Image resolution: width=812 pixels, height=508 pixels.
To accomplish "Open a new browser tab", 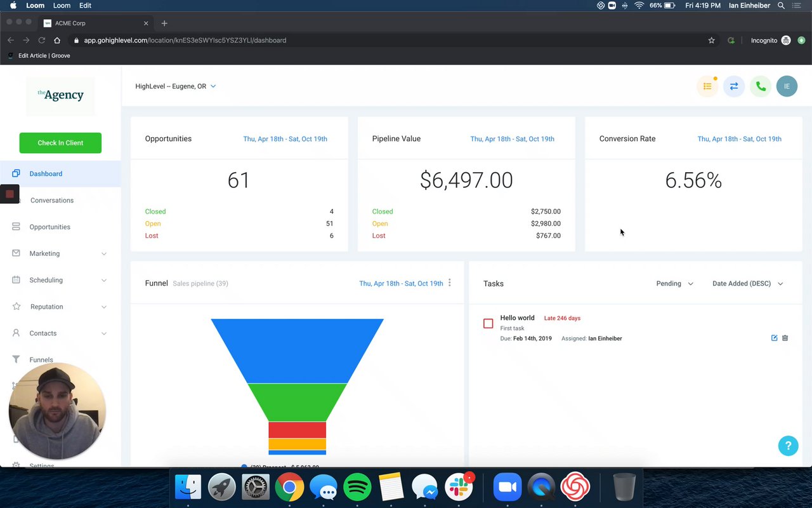I will click(x=164, y=23).
